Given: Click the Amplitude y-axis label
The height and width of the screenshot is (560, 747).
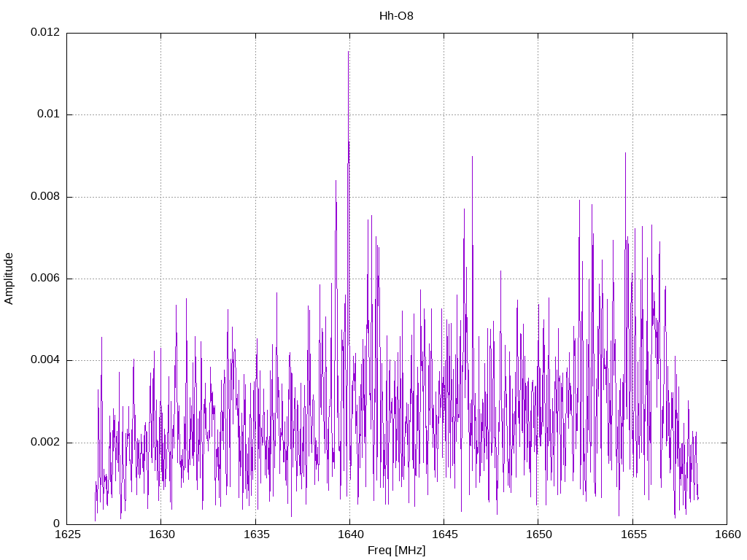Looking at the screenshot, I should point(9,279).
